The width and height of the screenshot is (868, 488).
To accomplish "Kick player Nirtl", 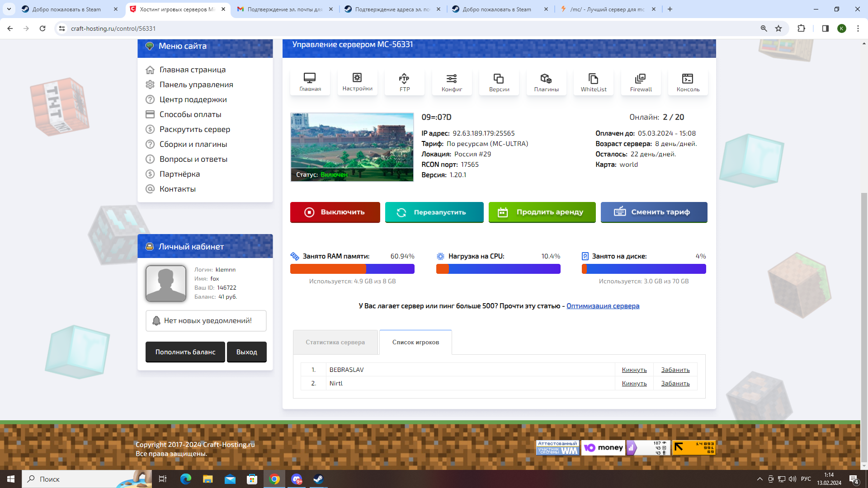I will tap(634, 383).
